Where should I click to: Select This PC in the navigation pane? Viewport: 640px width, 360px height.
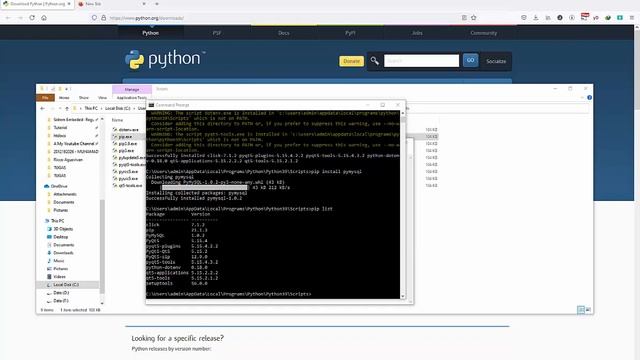[x=58, y=221]
